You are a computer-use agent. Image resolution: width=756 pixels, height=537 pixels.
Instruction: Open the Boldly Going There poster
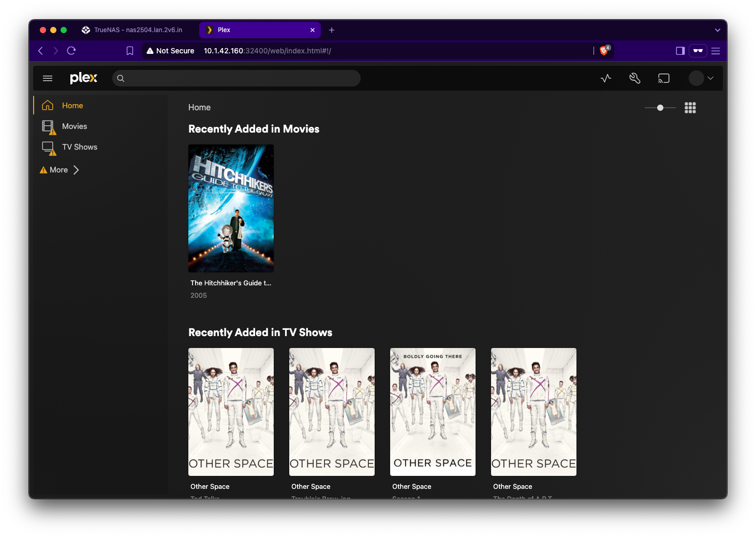[x=433, y=412]
